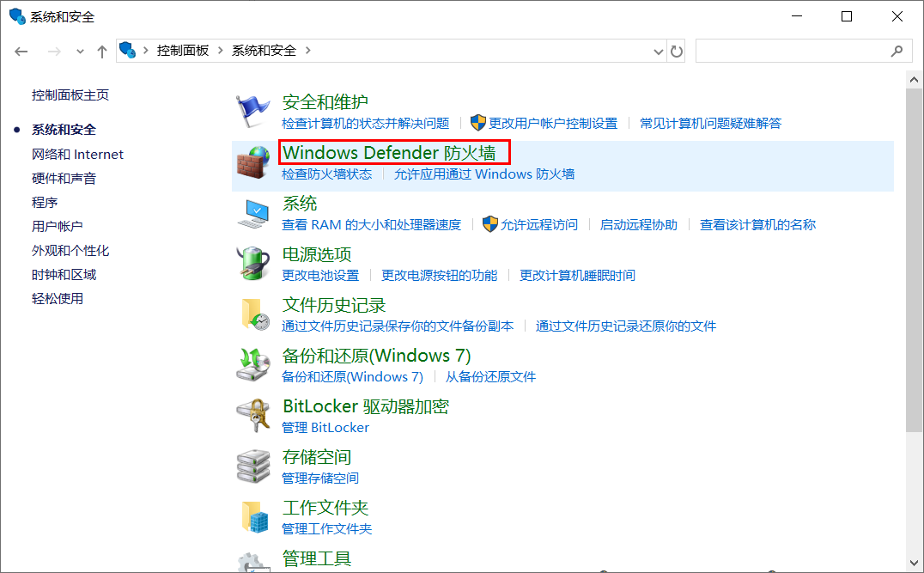Click the Windows Defender firewall brick wall icon

[253, 162]
